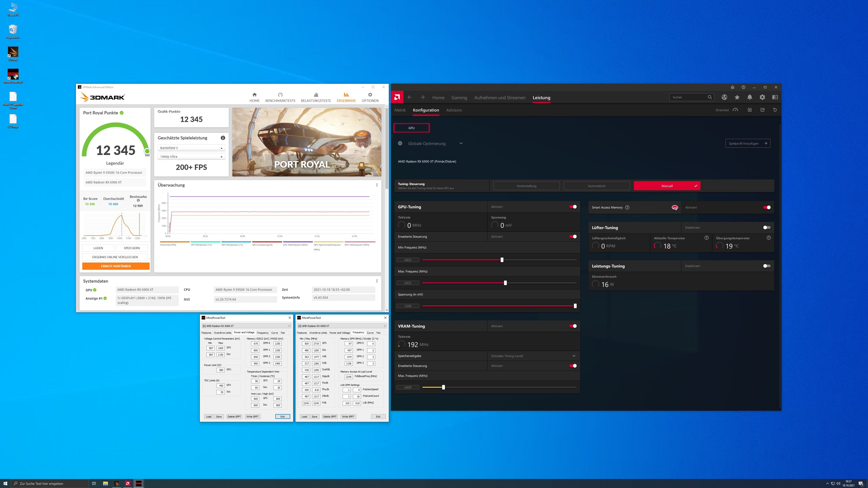Open Aufnehmen und Streamen tab
Image resolution: width=868 pixels, height=488 pixels.
coord(500,98)
